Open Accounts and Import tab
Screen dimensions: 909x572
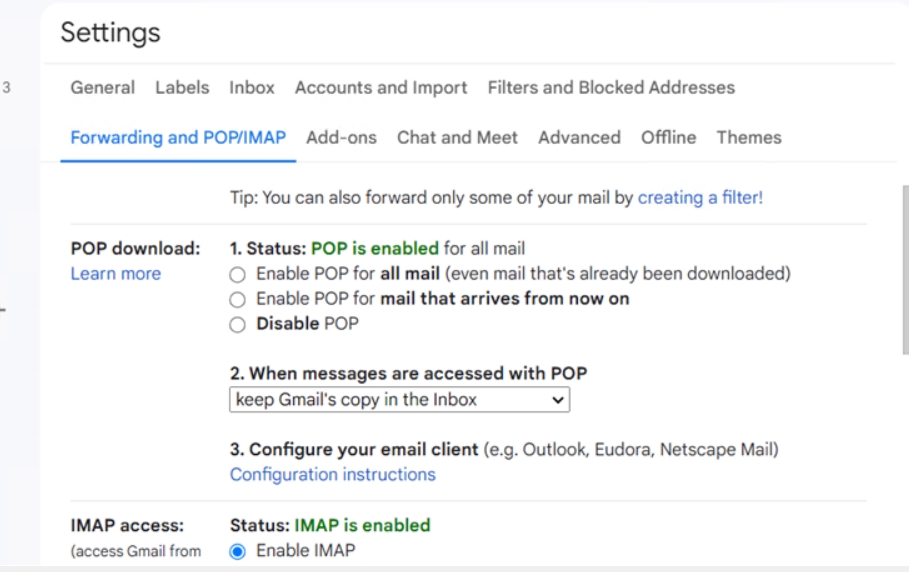[x=381, y=88]
